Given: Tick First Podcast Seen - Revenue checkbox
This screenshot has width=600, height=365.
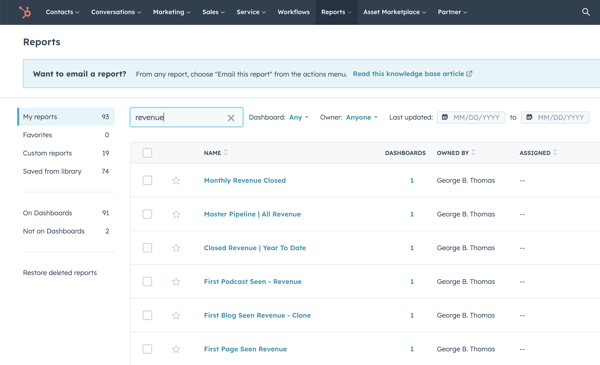Looking at the screenshot, I should pyautogui.click(x=147, y=281).
